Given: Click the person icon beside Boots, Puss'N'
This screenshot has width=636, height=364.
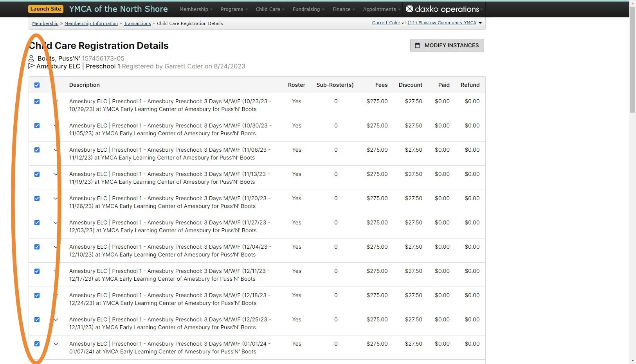Looking at the screenshot, I should pyautogui.click(x=32, y=58).
